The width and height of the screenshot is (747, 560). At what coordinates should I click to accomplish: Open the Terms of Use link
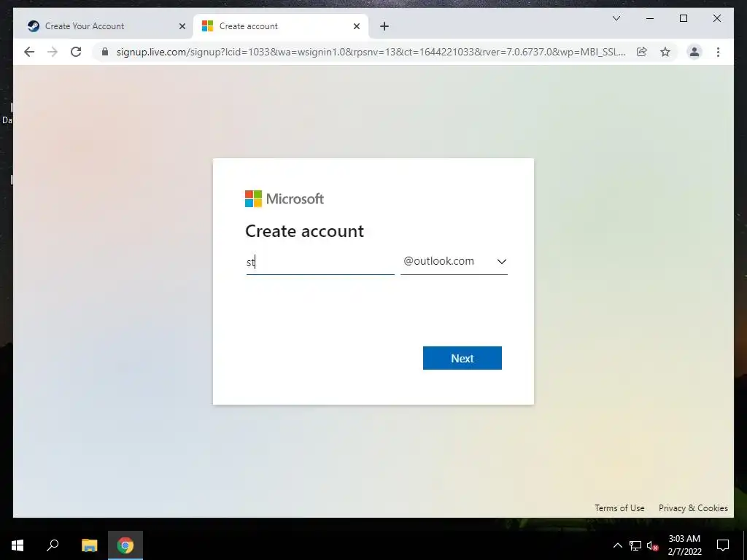tap(619, 508)
